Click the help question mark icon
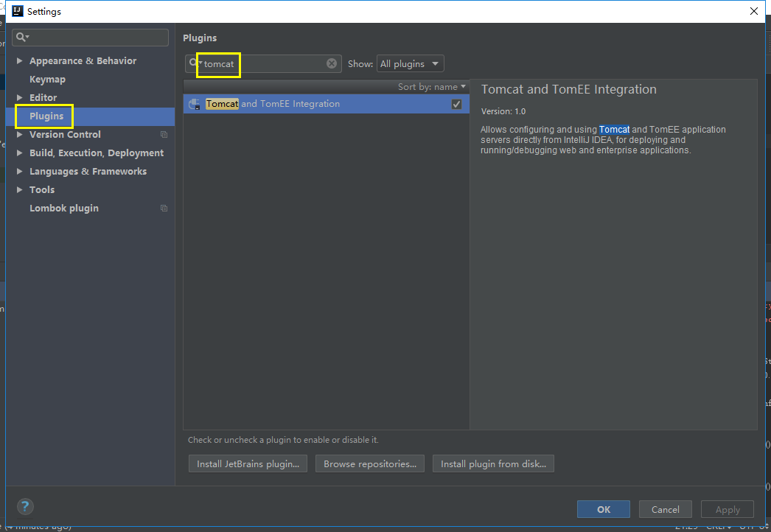 click(x=25, y=506)
